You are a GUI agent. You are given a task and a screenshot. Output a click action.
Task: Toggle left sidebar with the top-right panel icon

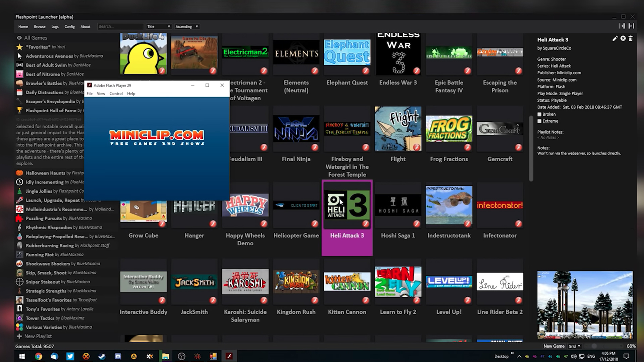tap(622, 26)
